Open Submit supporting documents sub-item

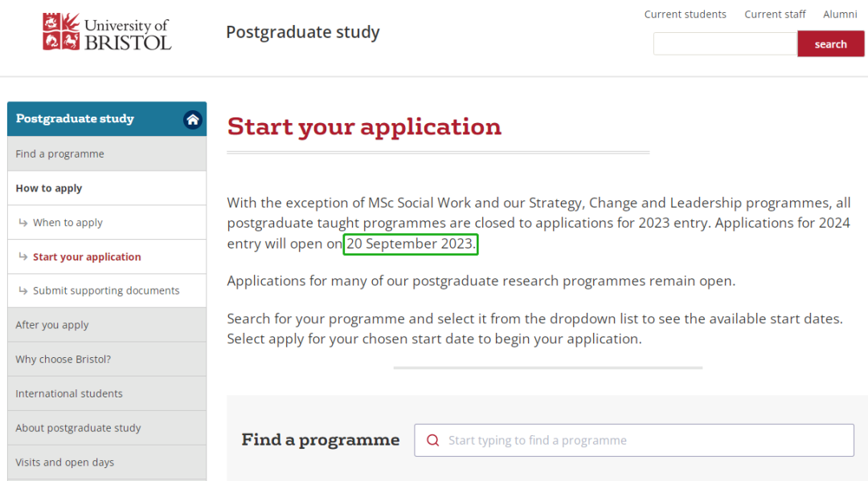(107, 290)
